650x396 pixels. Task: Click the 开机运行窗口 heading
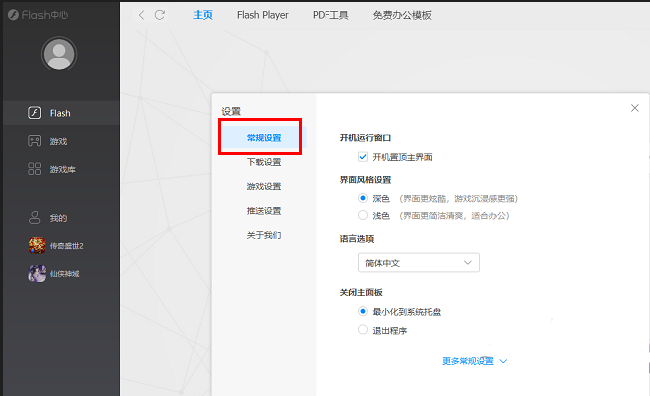(x=365, y=138)
